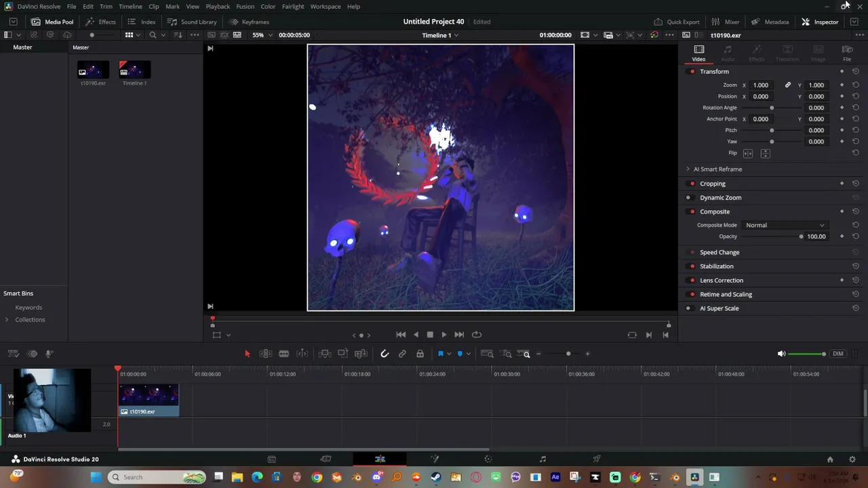Go to the Project Manager home icon

tap(830, 460)
